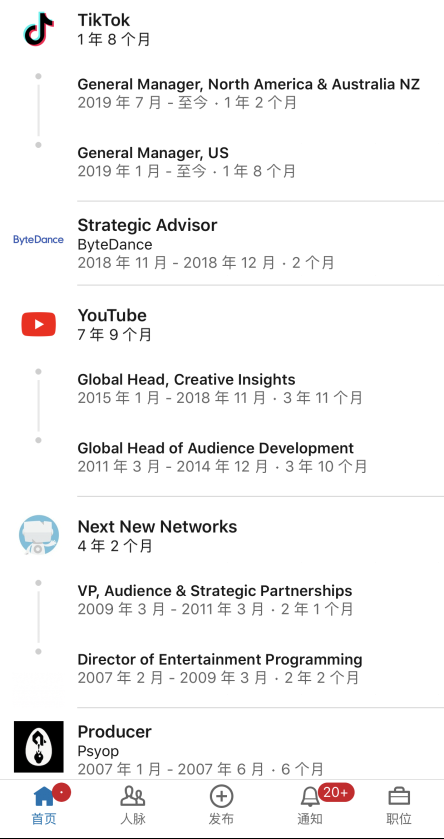Tap the YouTube company name heading
Viewport: 444px width, 839px height.
pos(112,315)
